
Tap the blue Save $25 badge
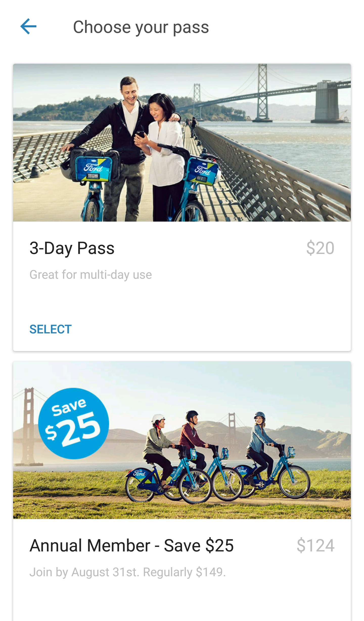tap(74, 423)
